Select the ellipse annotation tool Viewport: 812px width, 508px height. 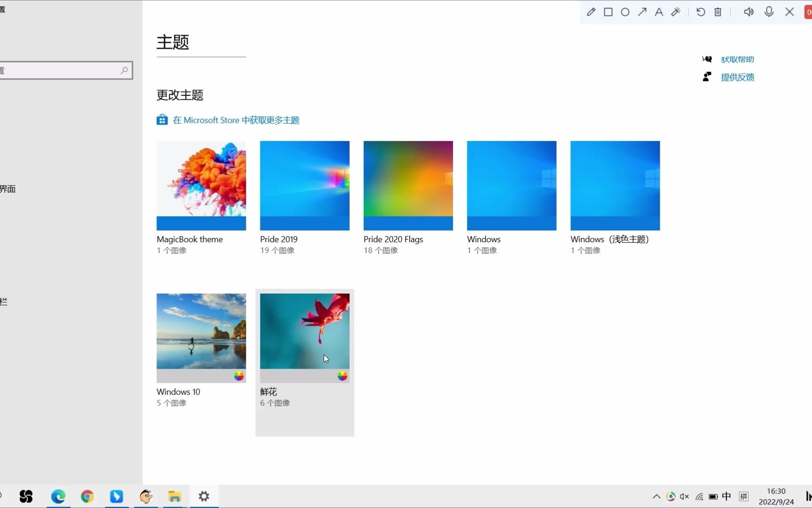pos(625,12)
